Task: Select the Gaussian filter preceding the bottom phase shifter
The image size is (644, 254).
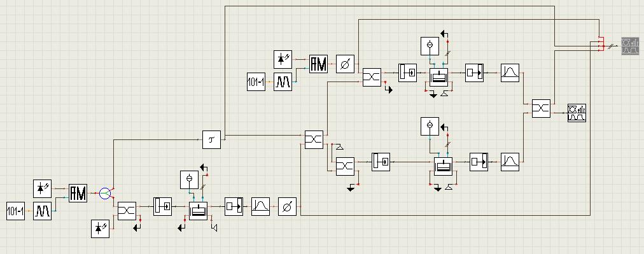Action: [260, 206]
